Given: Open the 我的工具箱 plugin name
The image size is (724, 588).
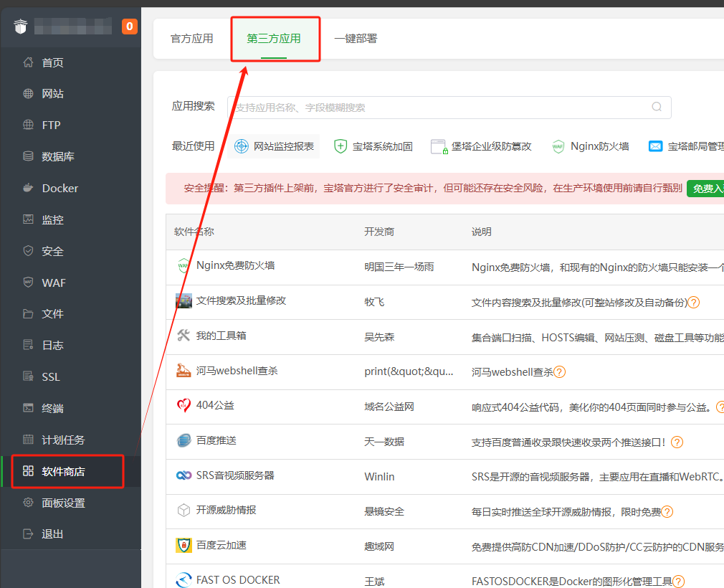Looking at the screenshot, I should (222, 336).
